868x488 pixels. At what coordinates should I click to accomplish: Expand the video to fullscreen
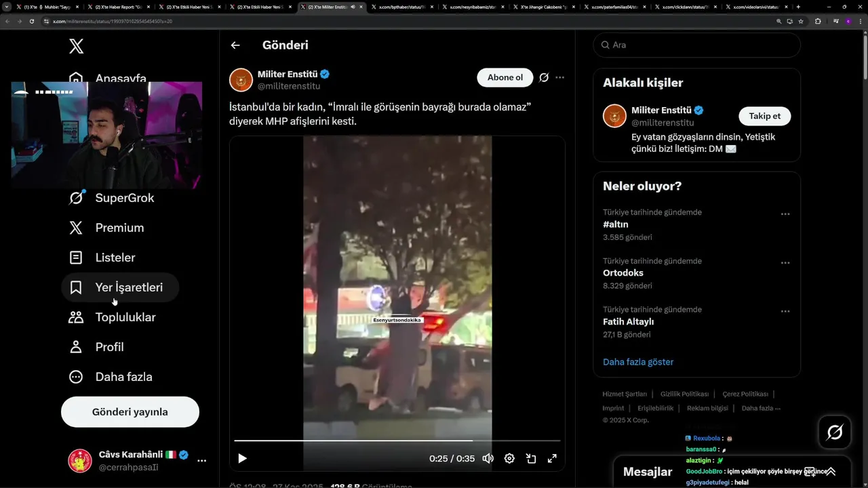(552, 458)
